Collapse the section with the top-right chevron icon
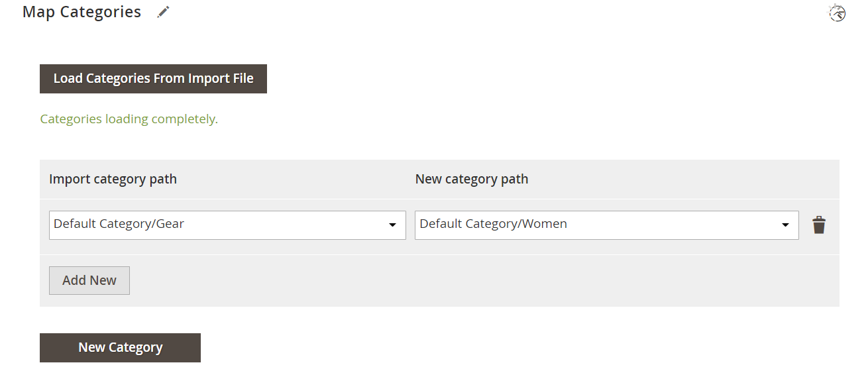Viewport: 868px width, 371px height. point(838,13)
